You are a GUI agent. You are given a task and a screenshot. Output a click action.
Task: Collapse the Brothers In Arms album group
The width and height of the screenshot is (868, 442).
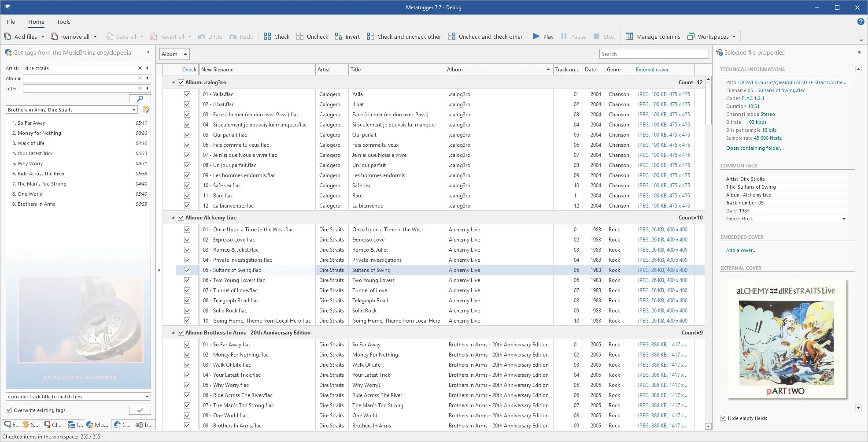[x=173, y=333]
